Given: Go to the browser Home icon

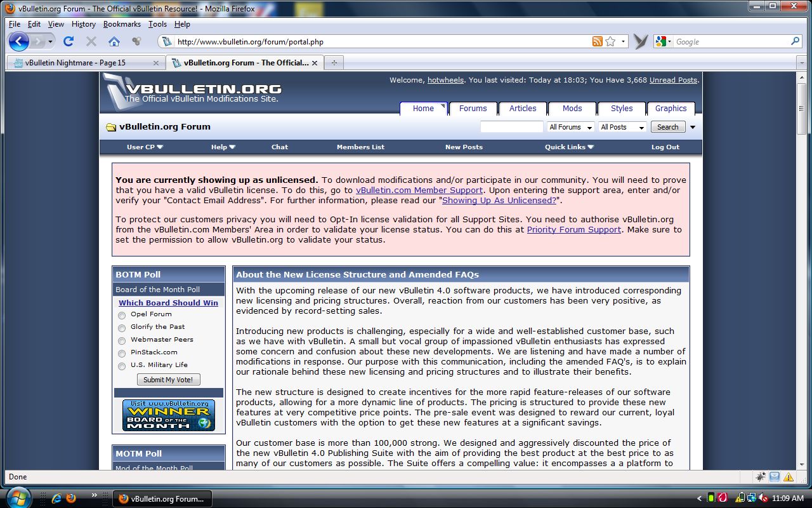Looking at the screenshot, I should point(114,41).
